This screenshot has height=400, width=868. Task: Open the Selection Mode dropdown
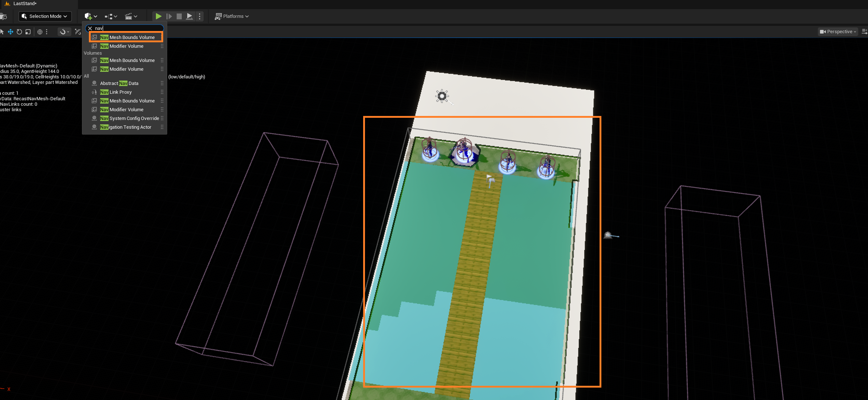pos(45,16)
